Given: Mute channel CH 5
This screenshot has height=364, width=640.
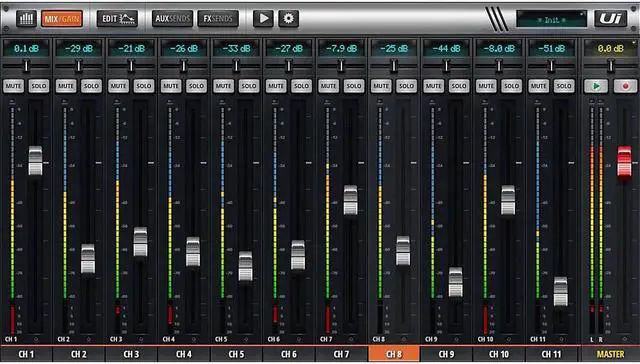Looking at the screenshot, I should pos(224,86).
